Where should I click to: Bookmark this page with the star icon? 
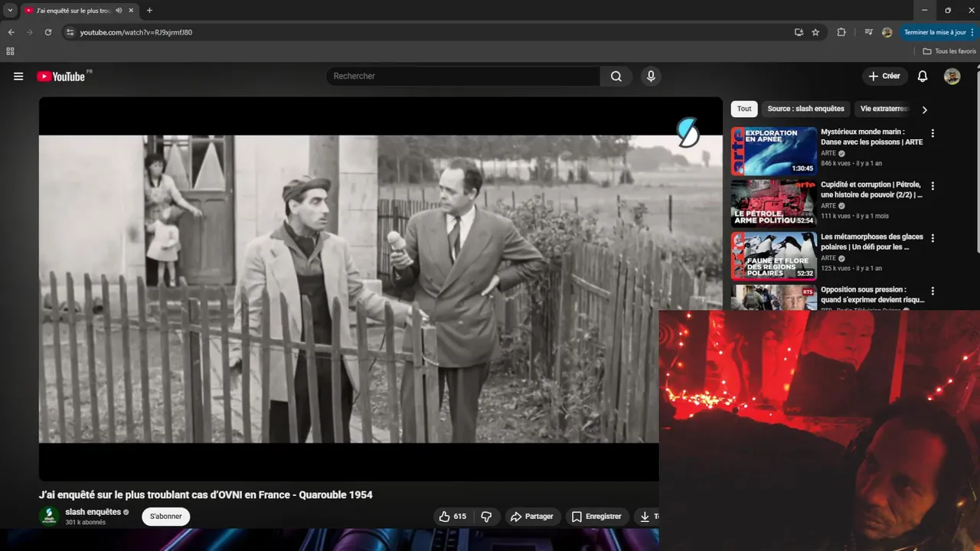tap(815, 32)
